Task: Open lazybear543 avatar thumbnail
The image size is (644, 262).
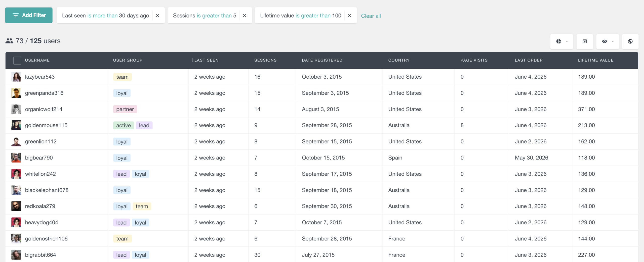Action: pos(16,77)
